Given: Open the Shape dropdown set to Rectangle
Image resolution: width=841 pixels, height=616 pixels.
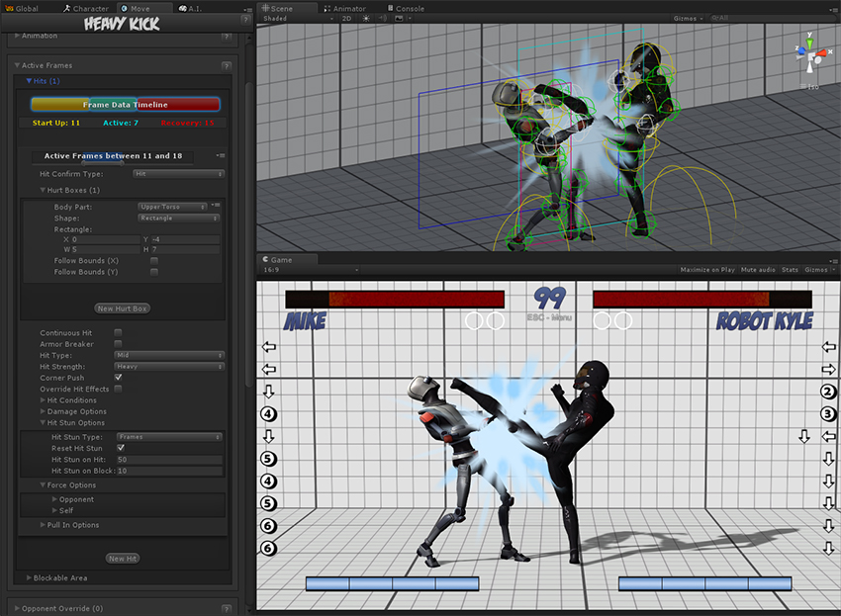Looking at the screenshot, I should point(179,219).
